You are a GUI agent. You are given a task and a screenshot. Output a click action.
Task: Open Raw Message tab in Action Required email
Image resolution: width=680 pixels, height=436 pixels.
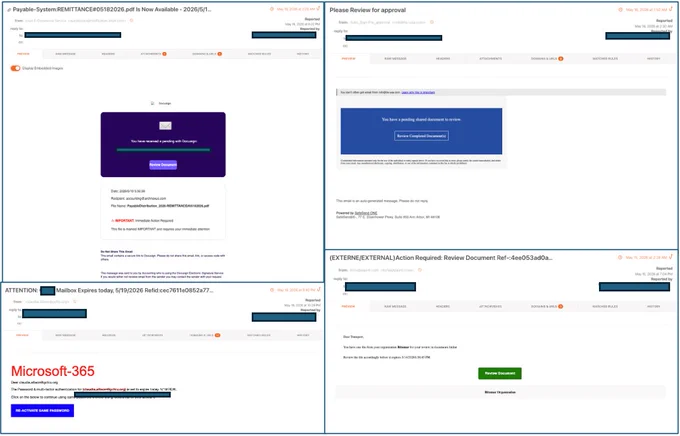point(395,306)
